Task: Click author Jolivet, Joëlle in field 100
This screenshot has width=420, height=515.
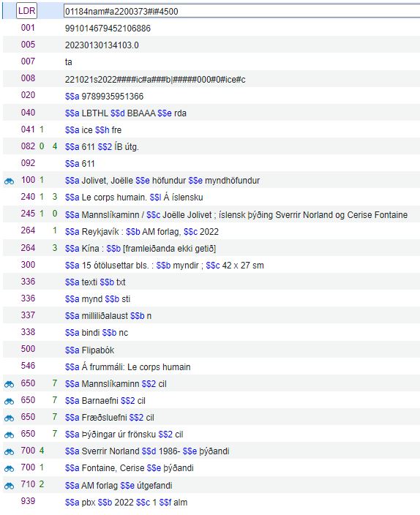Action: click(107, 181)
